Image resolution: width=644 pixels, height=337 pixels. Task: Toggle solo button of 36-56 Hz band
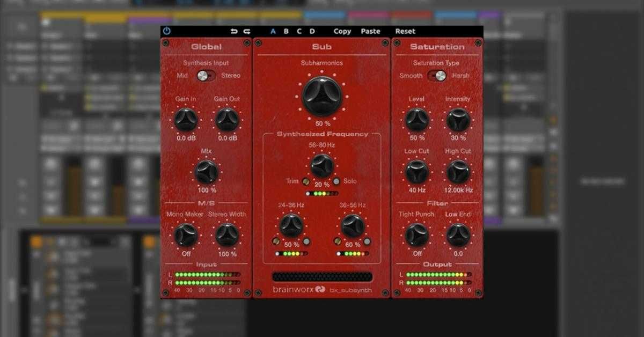(x=367, y=241)
